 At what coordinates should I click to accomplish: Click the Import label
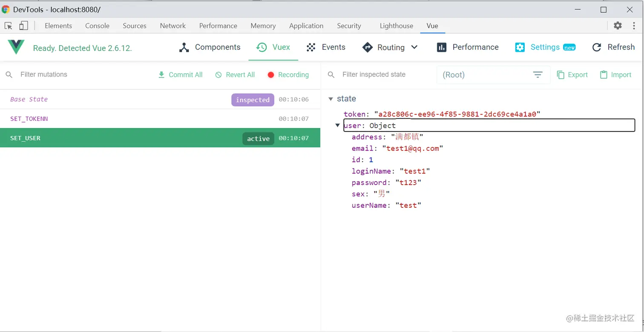(621, 75)
